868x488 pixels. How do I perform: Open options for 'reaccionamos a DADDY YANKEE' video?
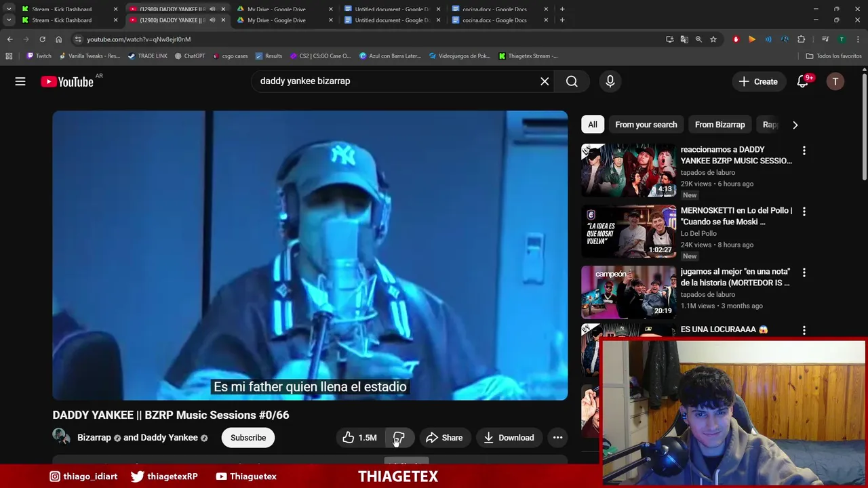pyautogui.click(x=804, y=150)
